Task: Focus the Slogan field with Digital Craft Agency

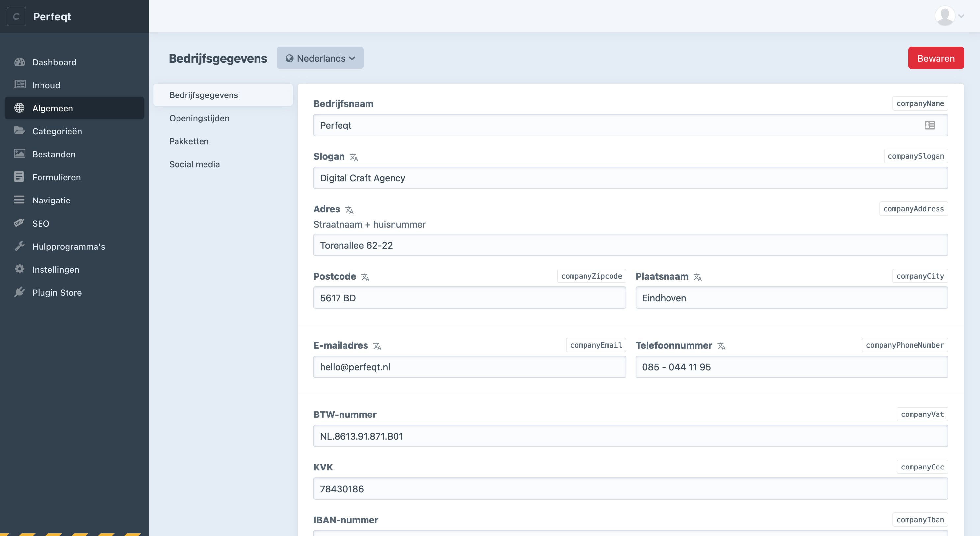Action: 630,178
